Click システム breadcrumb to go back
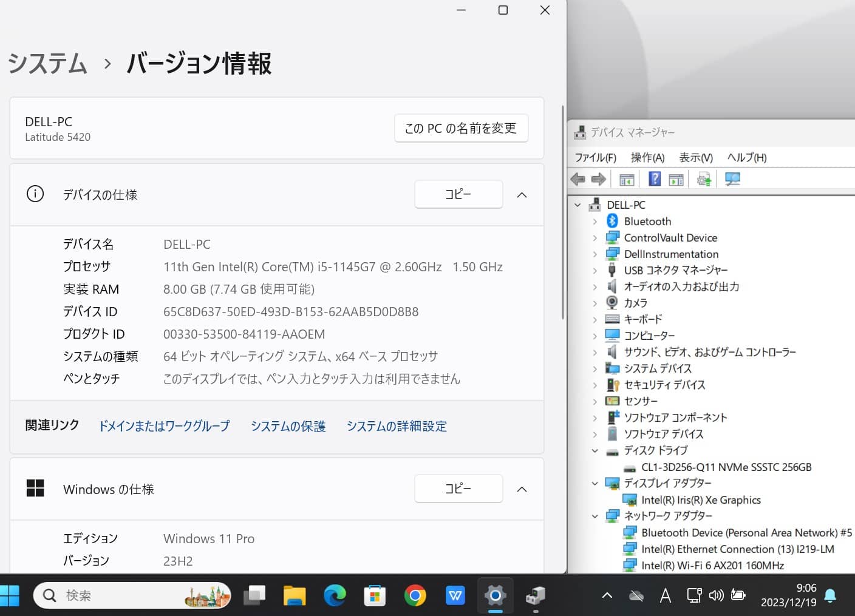This screenshot has height=616, width=855. (47, 63)
